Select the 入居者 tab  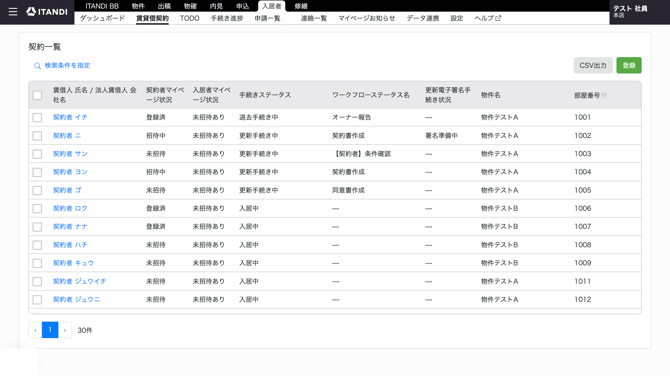(272, 6)
